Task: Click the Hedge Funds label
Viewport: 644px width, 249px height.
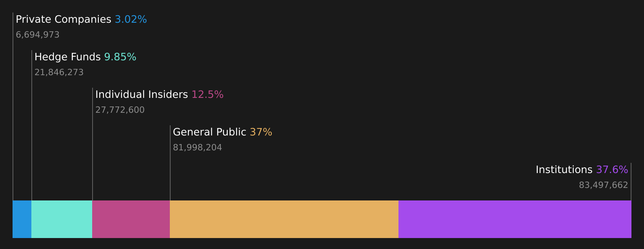Action: tap(67, 57)
